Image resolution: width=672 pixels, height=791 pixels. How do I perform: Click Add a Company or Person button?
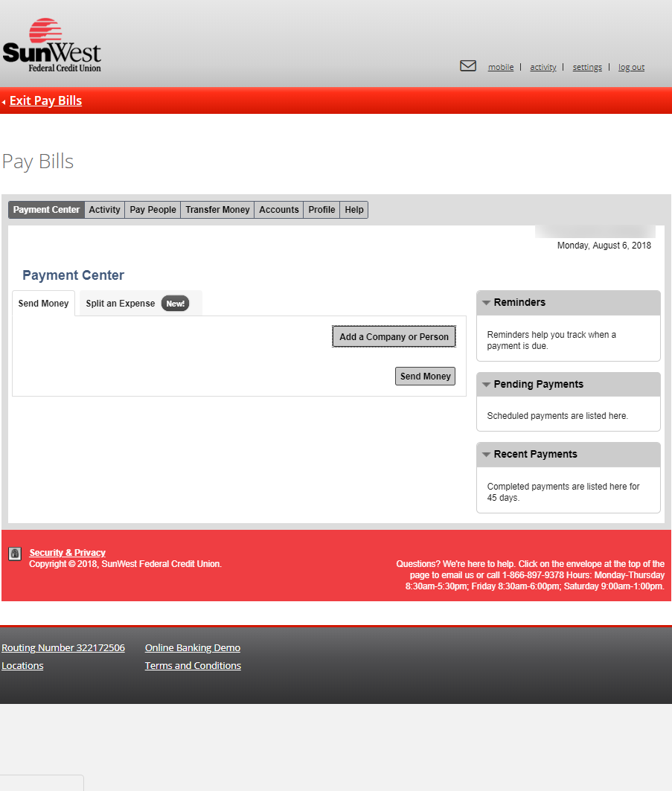tap(394, 337)
